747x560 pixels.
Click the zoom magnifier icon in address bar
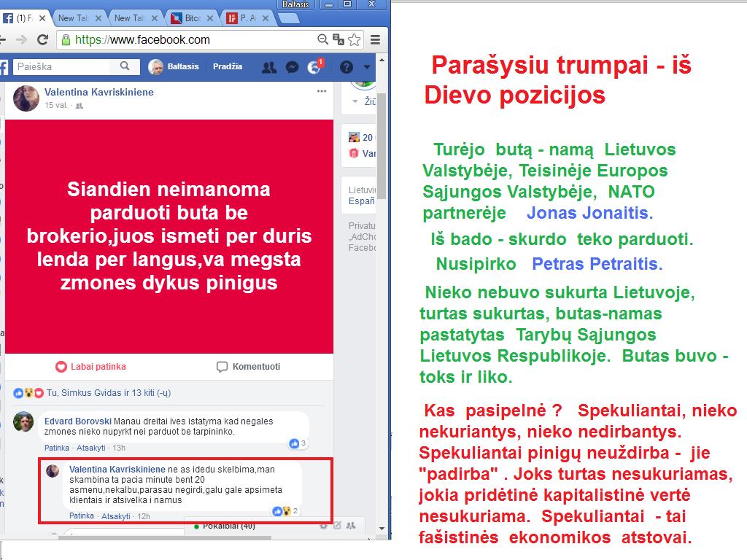(x=322, y=39)
